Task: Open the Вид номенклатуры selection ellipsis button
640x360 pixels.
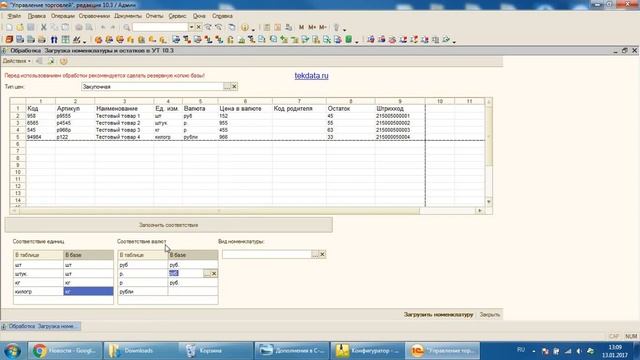Action: [315, 254]
